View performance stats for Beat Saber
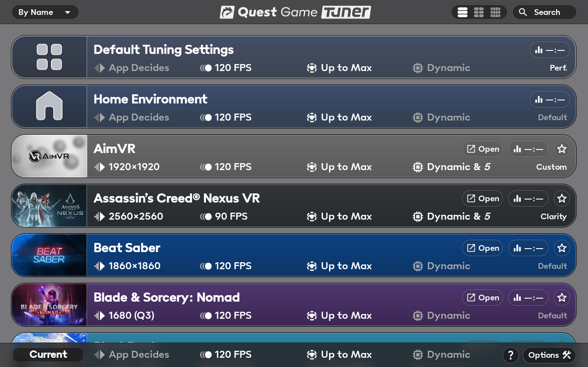The width and height of the screenshot is (588, 367). 528,248
